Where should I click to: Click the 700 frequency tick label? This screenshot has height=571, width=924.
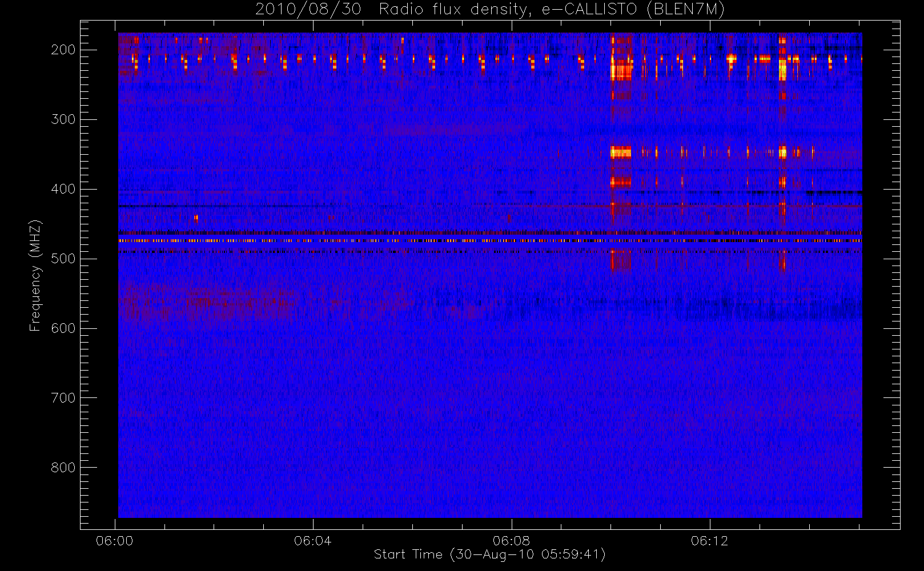coord(63,398)
